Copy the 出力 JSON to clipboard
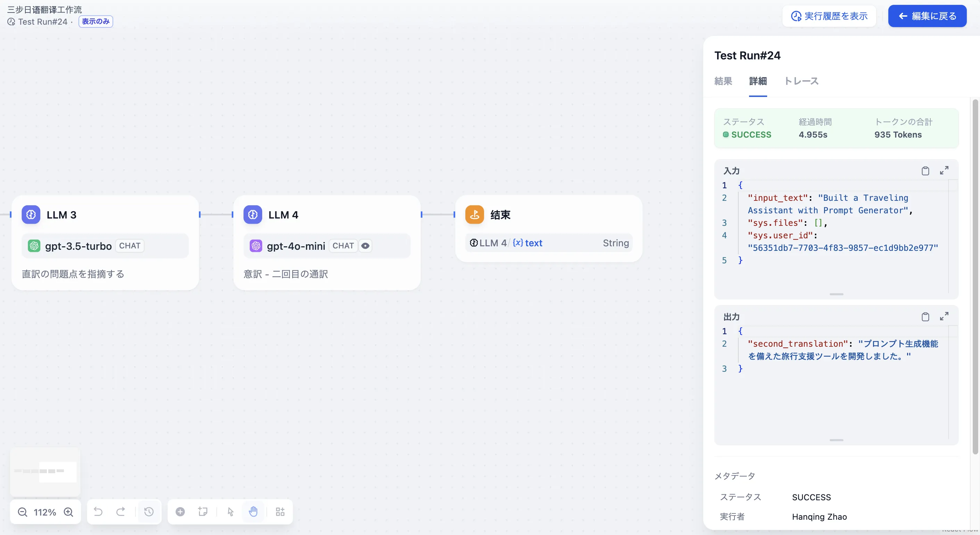 tap(925, 316)
